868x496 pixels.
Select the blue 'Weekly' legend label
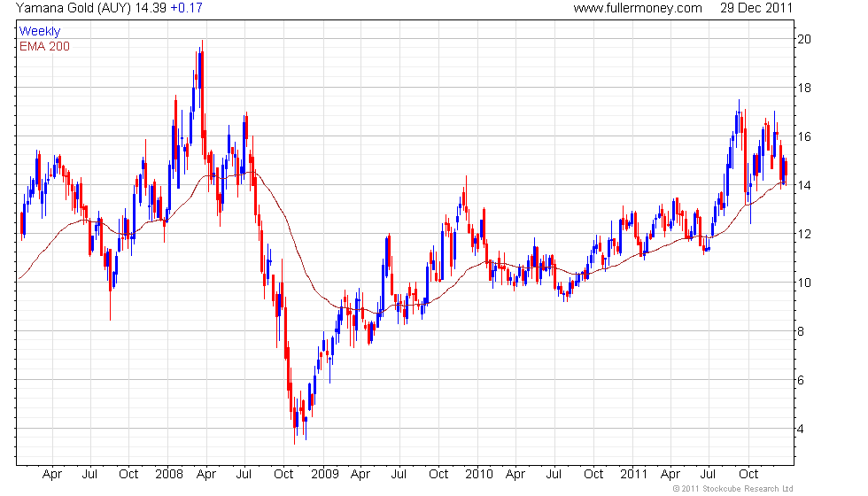coord(39,32)
